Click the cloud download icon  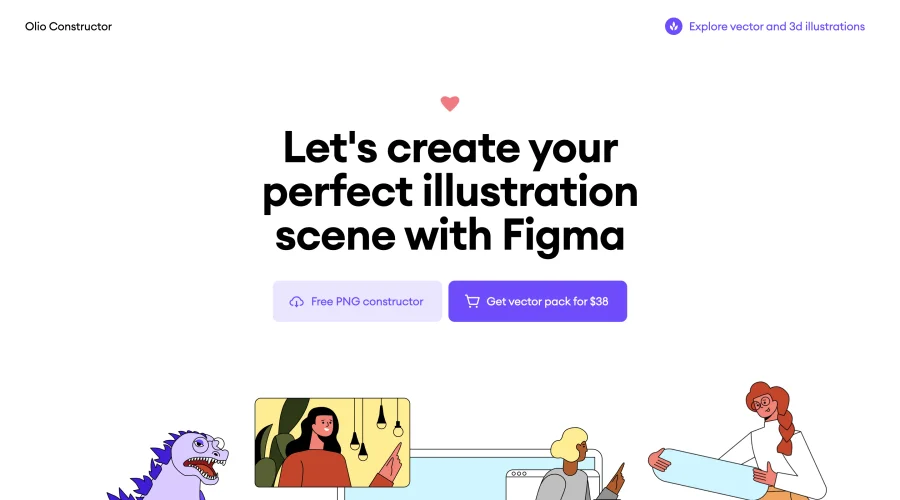point(296,302)
